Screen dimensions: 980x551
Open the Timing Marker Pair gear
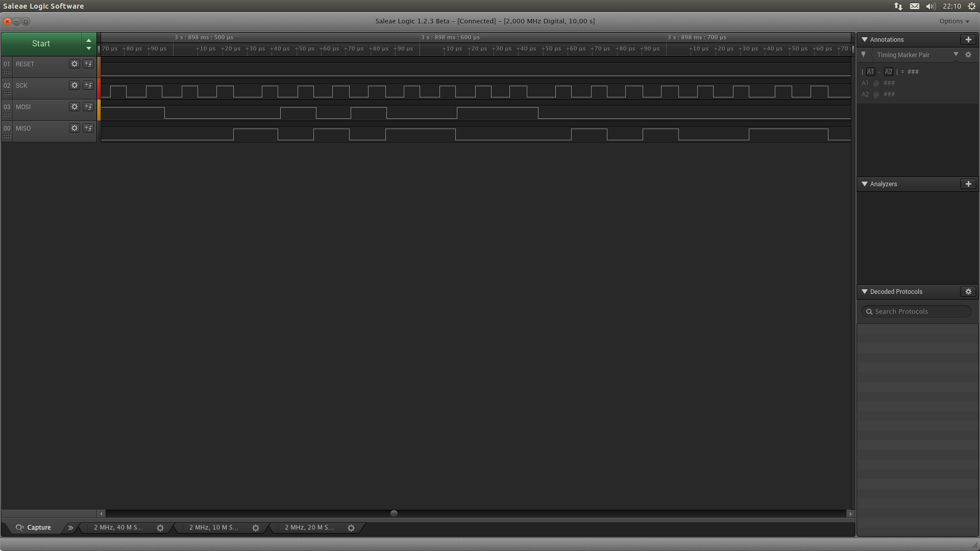coord(968,55)
